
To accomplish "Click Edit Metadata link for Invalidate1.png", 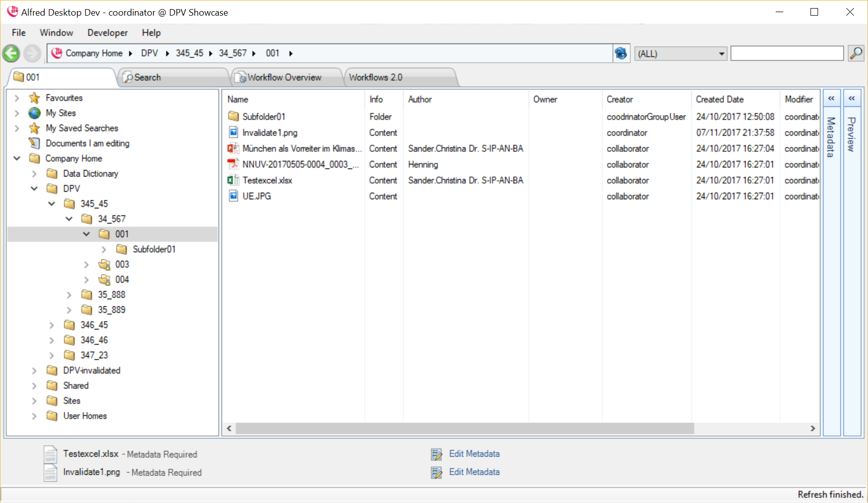I will [x=474, y=472].
